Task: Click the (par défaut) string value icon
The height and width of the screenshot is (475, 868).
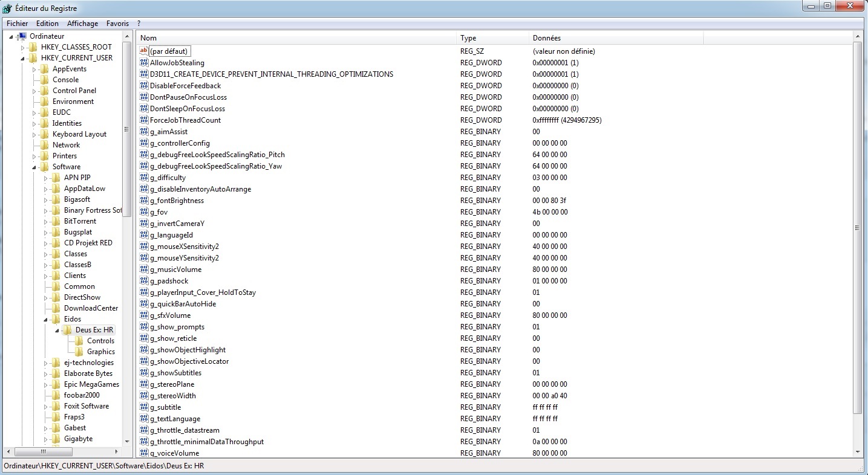Action: pyautogui.click(x=144, y=51)
